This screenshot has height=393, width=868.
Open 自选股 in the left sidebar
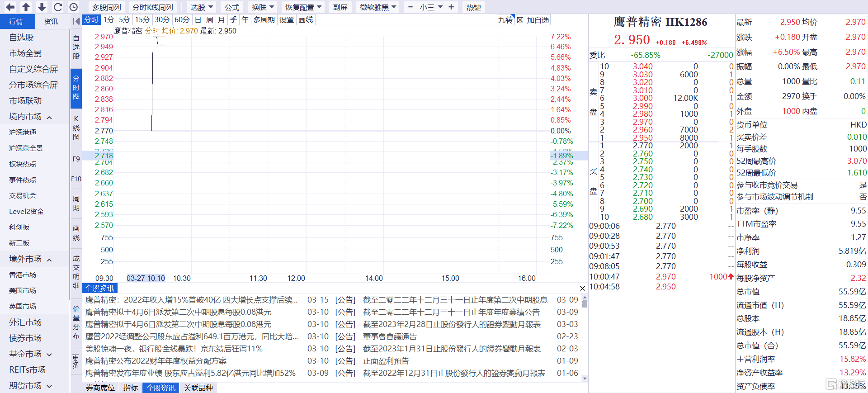pyautogui.click(x=21, y=38)
